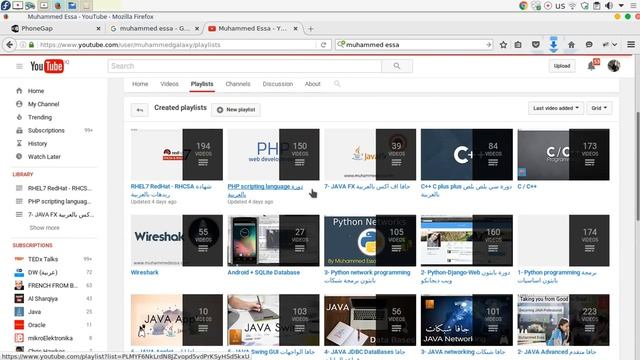This screenshot has height=360, width=640.
Task: Open History in the sidebar
Action: coord(37,143)
